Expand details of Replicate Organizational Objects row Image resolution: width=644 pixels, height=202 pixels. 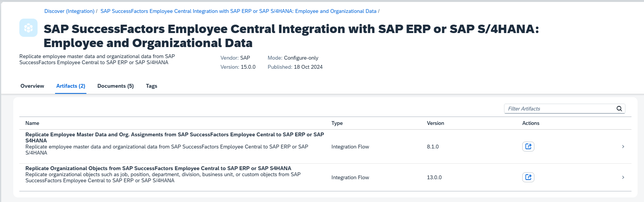(x=623, y=177)
